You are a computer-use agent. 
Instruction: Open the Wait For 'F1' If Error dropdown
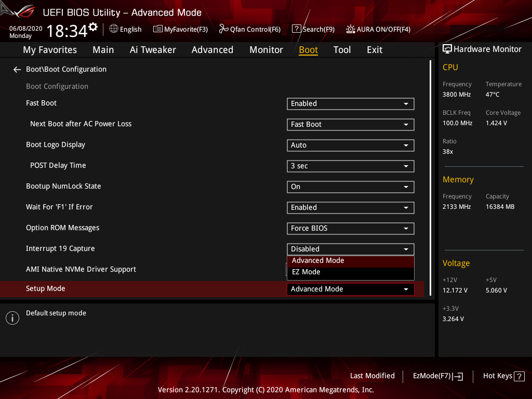pos(351,208)
